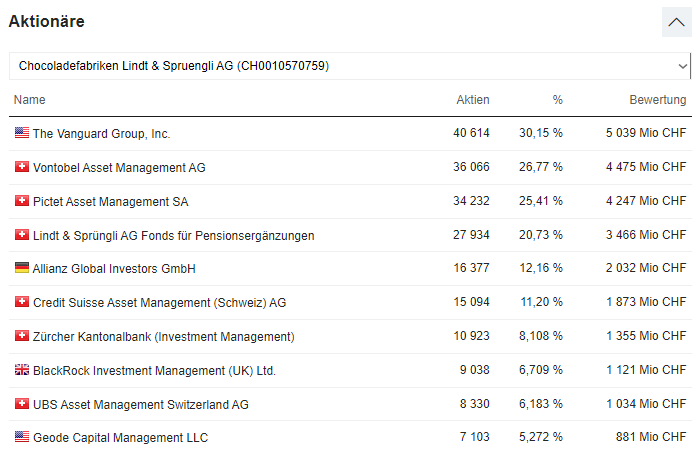Sort by the Aktien column header
Viewport: 692px width, 456px height.
pos(472,100)
